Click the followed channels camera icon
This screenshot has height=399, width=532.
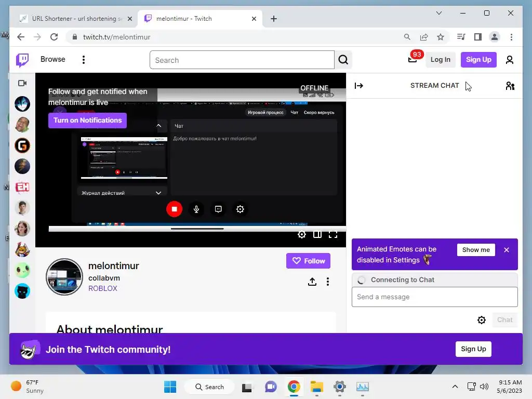[x=22, y=83]
